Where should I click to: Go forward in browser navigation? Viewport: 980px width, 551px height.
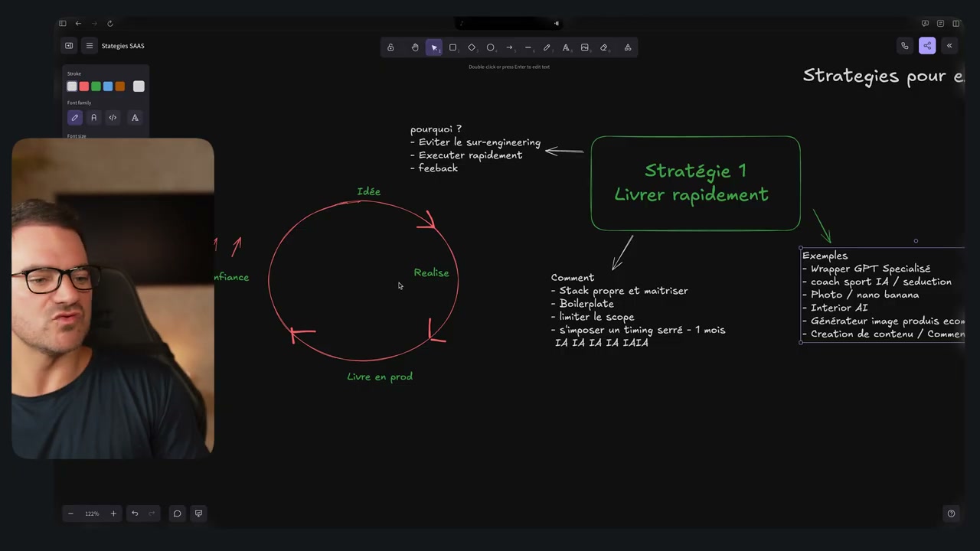[x=94, y=24]
